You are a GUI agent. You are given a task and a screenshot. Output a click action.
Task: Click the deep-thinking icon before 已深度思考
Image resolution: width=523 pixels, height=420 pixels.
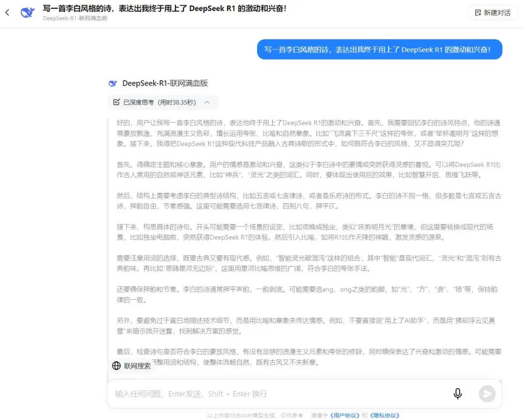[116, 103]
